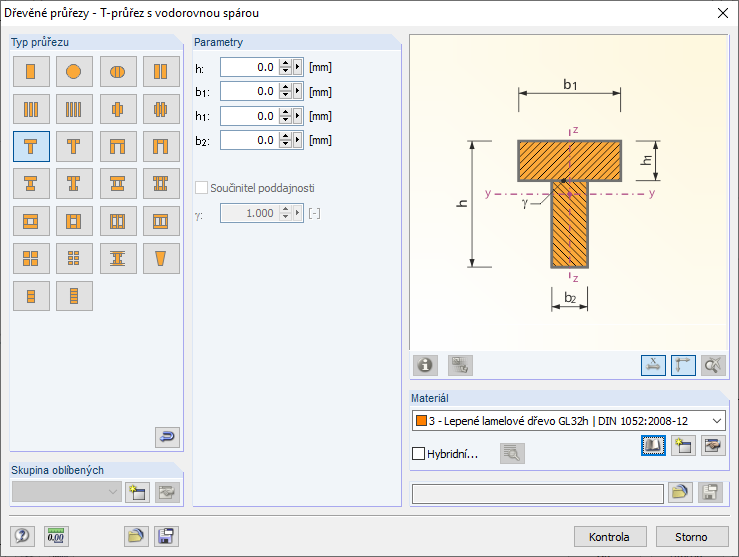The image size is (739, 557).
Task: Toggle dimension display in preview
Action: click(653, 365)
